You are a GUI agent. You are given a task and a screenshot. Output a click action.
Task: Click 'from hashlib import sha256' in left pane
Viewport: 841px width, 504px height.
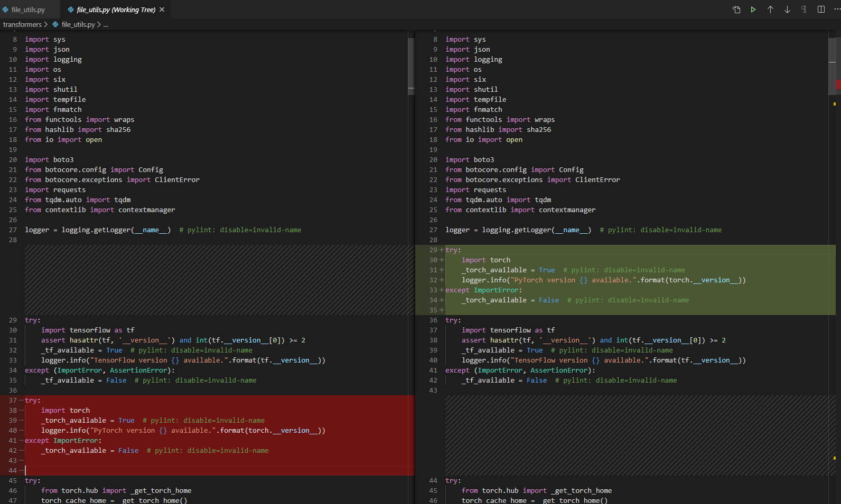click(78, 130)
